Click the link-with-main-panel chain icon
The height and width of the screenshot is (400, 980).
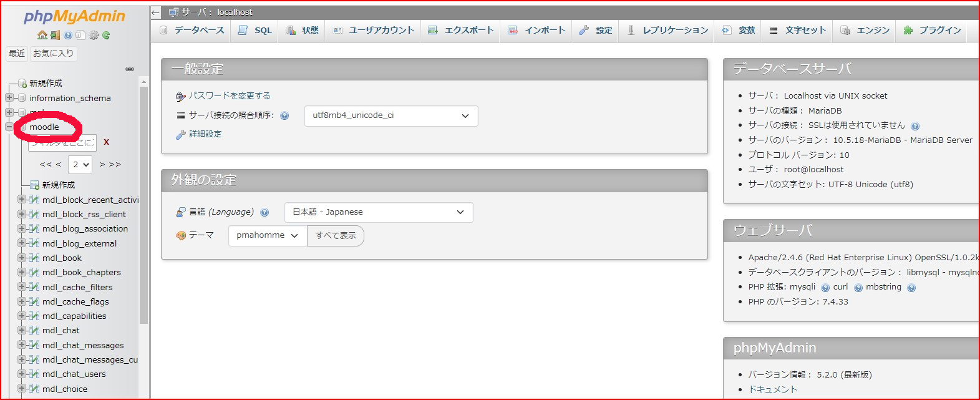(x=130, y=69)
